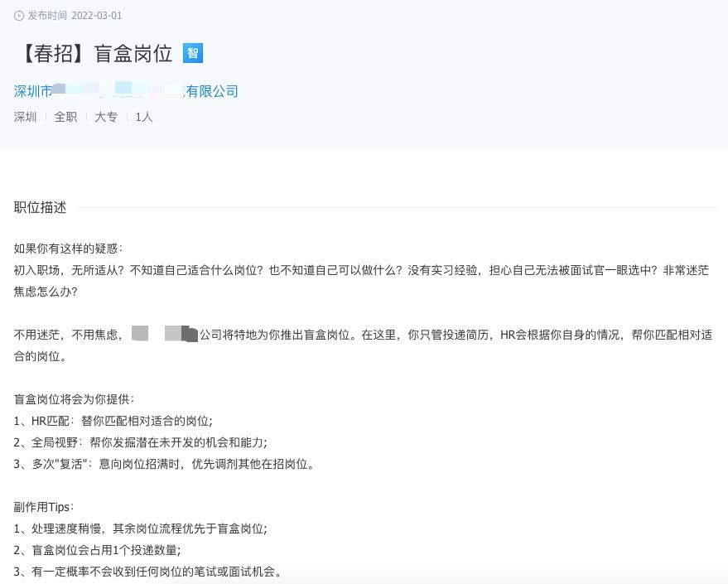Click the 1人 headcount label
The image size is (728, 584).
click(142, 117)
